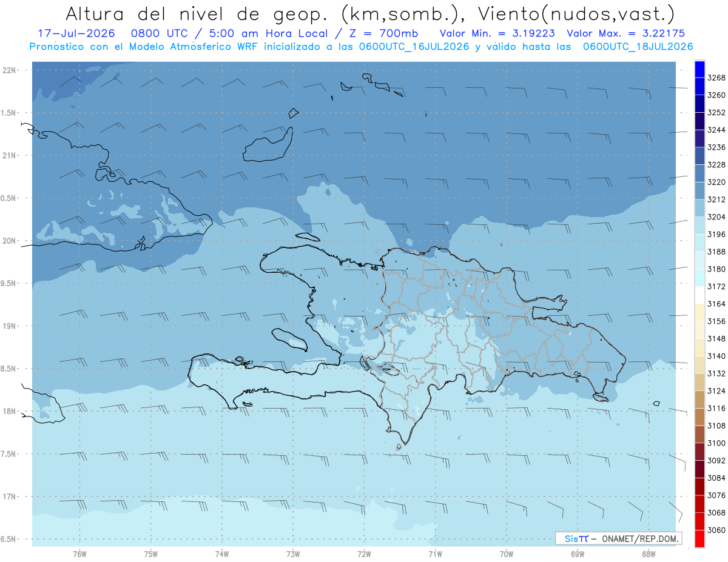Select the tan swatch between 3116 and 3124
728x562 pixels.
click(x=699, y=399)
